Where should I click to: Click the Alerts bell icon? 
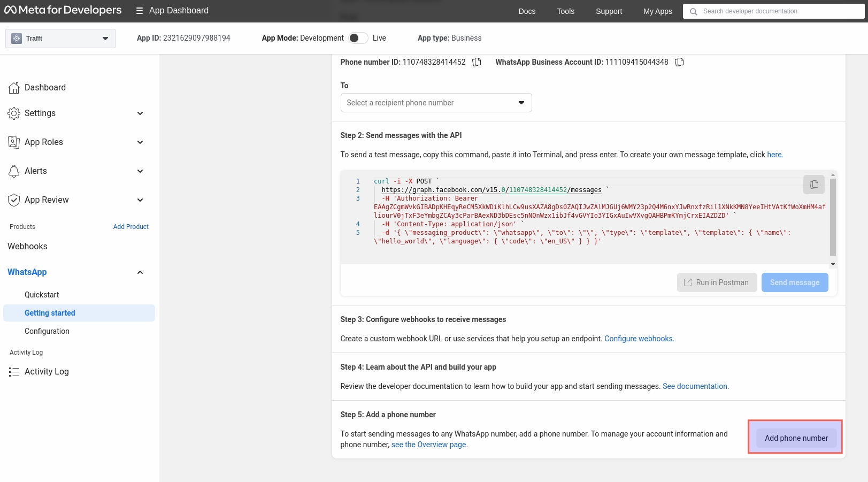coord(14,171)
